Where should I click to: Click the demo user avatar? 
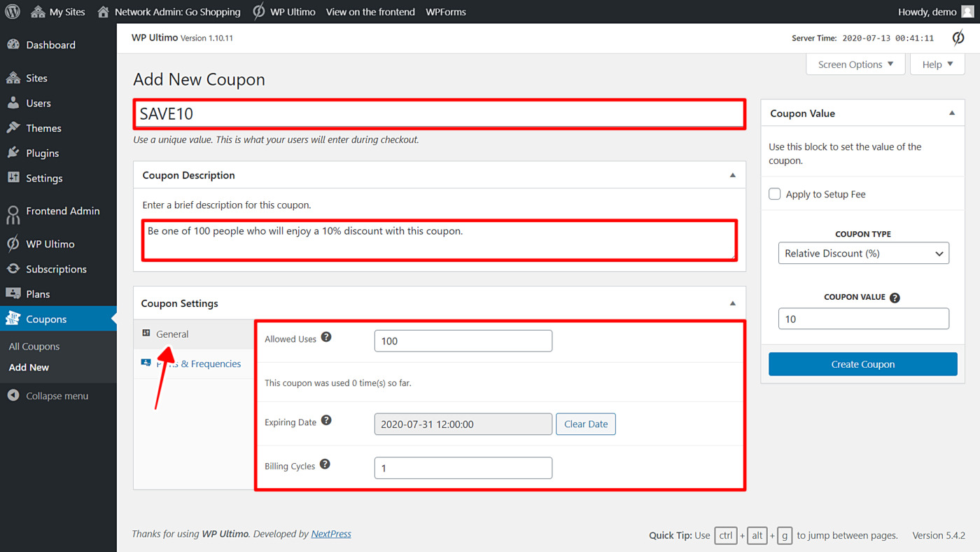[x=967, y=12]
